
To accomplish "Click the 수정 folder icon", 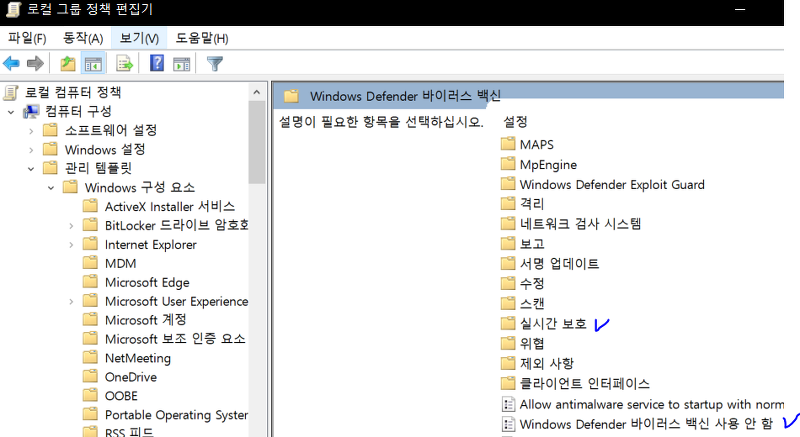I will click(x=508, y=284).
